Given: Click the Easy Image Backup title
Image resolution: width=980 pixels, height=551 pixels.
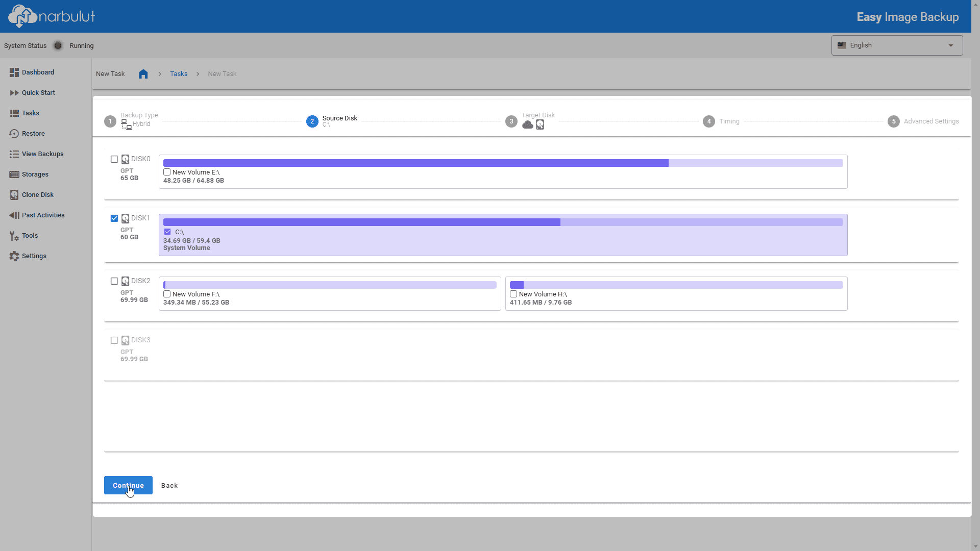Looking at the screenshot, I should click(x=908, y=17).
